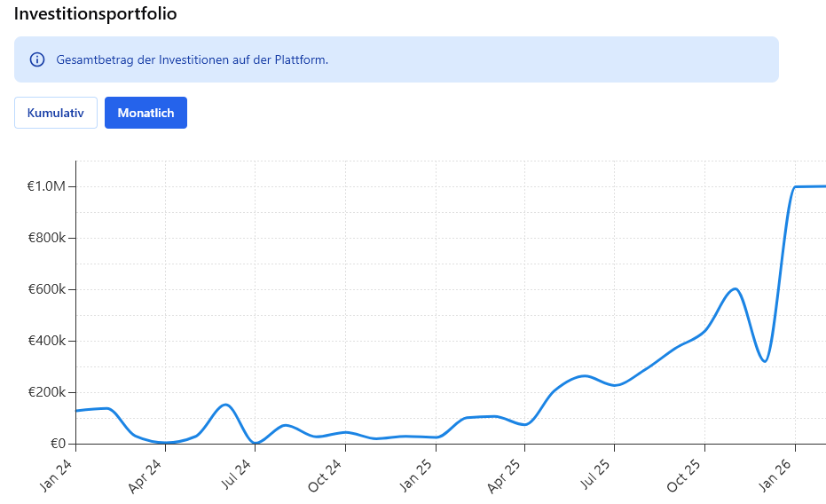The height and width of the screenshot is (504, 826).
Task: Click the Oct 24 x-axis label
Action: coord(326,474)
